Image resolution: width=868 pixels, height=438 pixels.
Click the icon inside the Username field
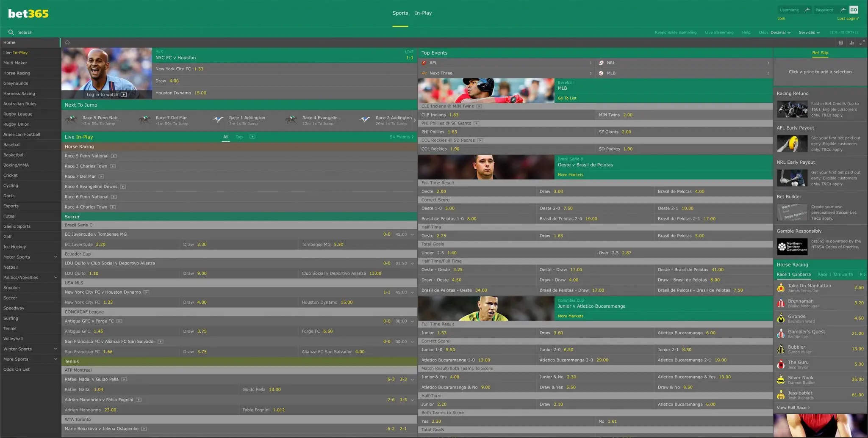click(807, 10)
